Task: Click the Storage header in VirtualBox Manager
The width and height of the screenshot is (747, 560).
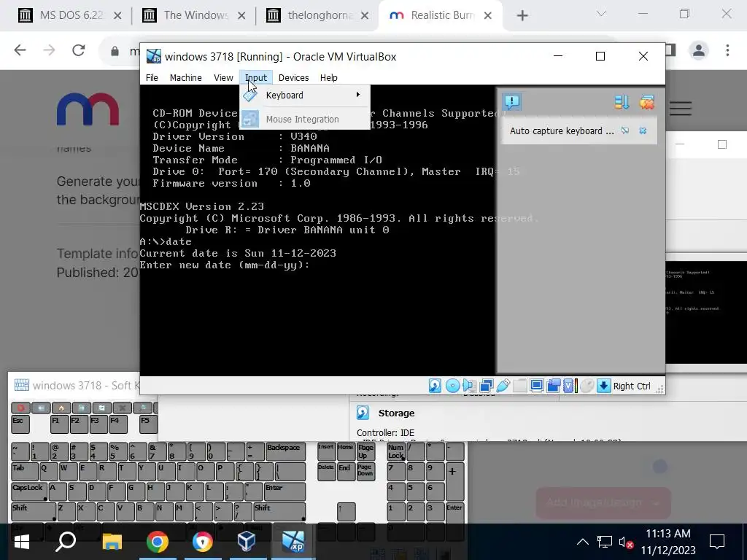Action: coord(396,413)
